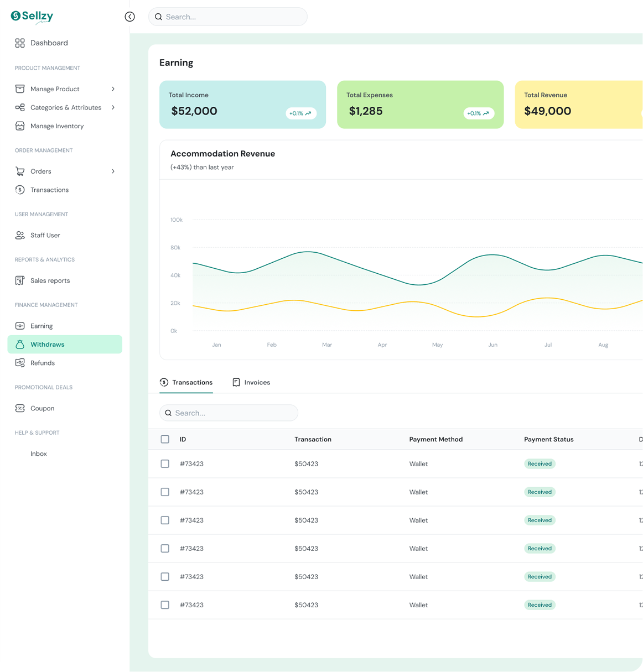Viewport: 643px width, 672px height.
Task: Select the Transactions tab above the table
Action: pyautogui.click(x=186, y=382)
